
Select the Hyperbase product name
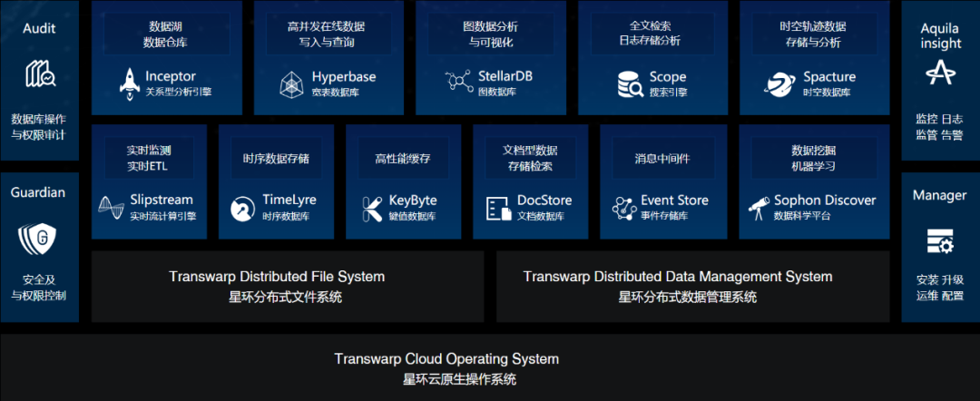344,77
